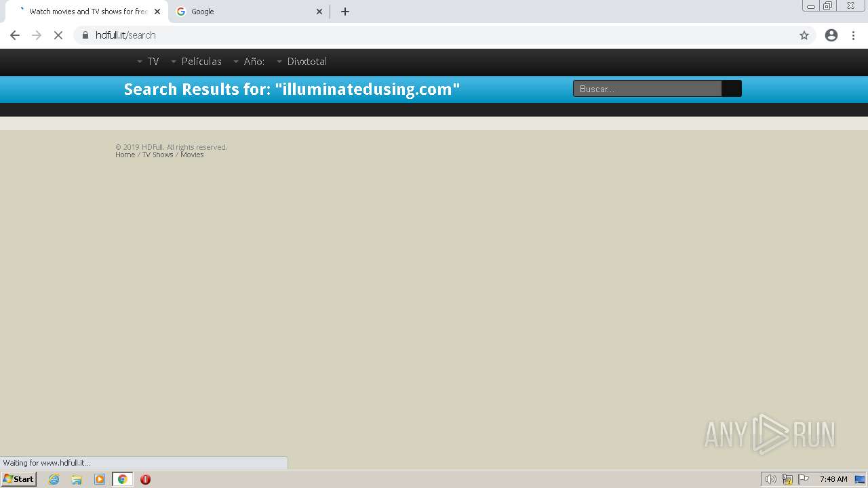Click the forward navigation arrow
This screenshot has width=868, height=488.
click(x=37, y=35)
